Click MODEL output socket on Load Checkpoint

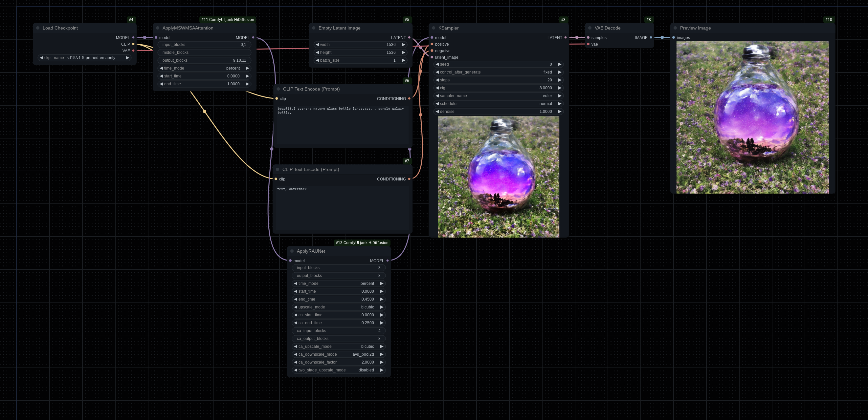[133, 37]
